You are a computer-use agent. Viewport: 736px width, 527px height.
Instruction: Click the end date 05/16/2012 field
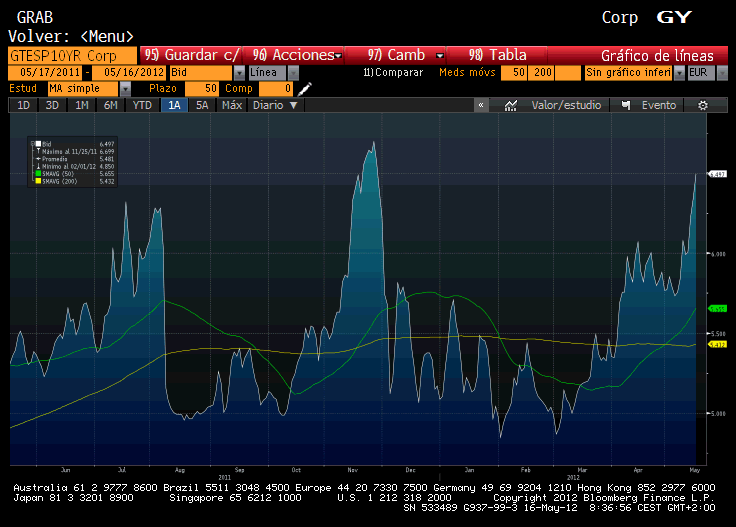[129, 73]
